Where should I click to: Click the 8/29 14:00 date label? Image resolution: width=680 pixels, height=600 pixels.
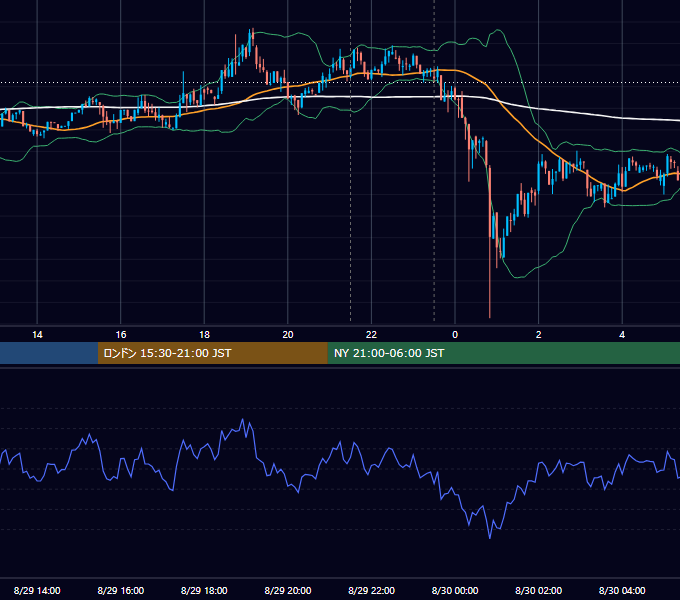[x=37, y=590]
